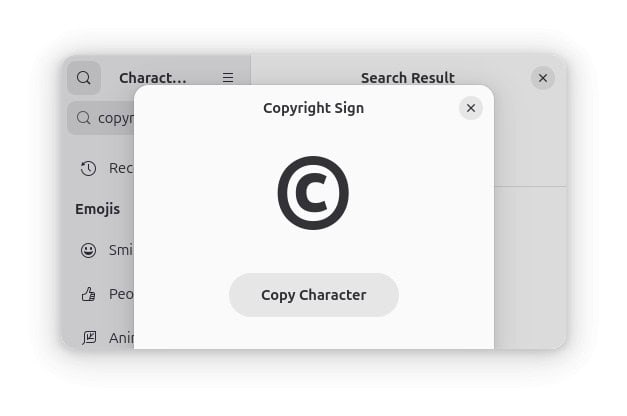Toggle the search button in the sidebar header
Screen dimensions: 627x416
pos(84,78)
